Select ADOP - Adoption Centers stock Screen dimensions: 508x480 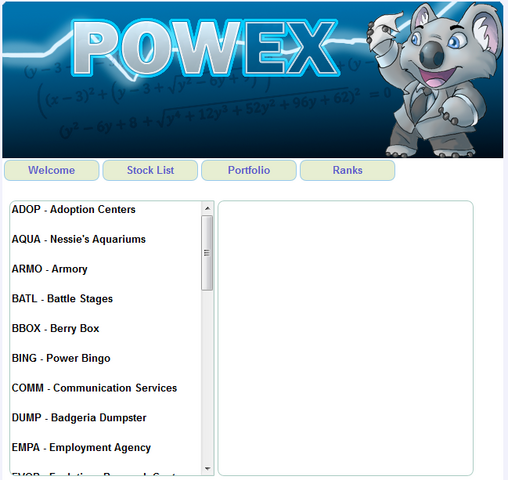74,209
